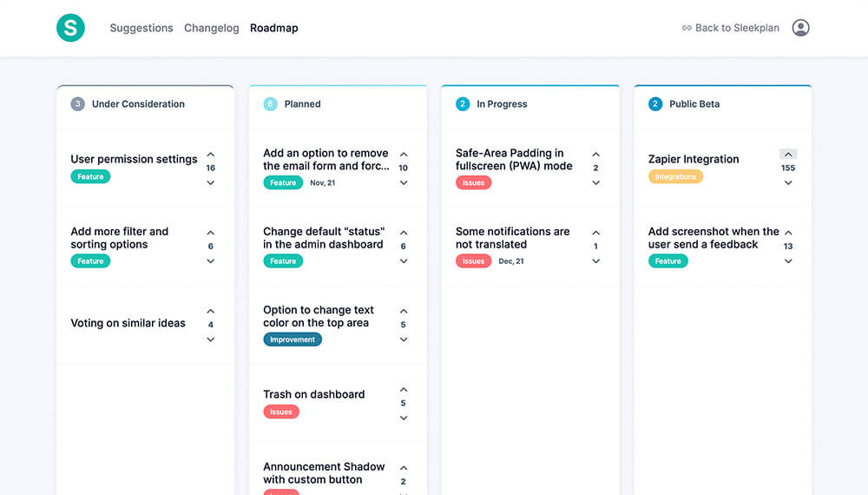Open the user profile avatar icon

click(800, 28)
